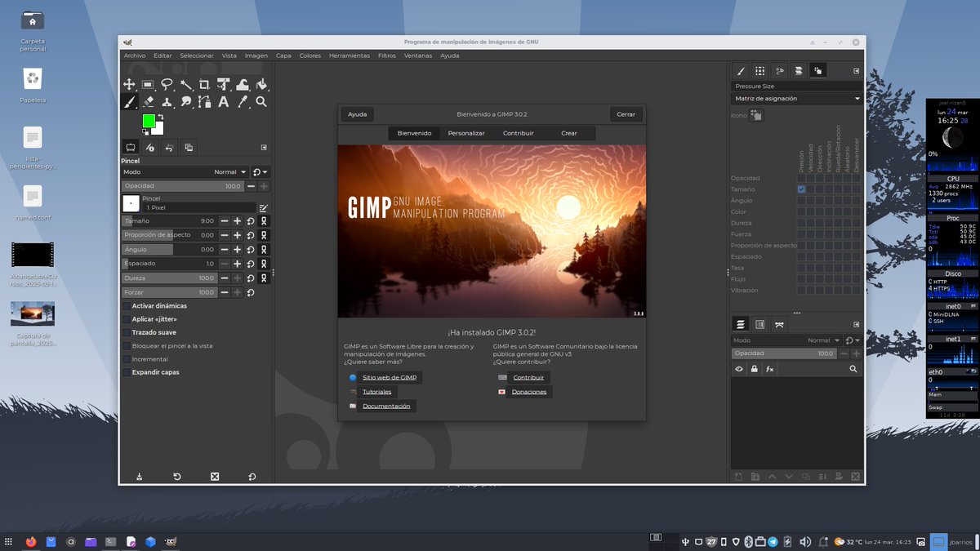Screen dimensions: 980x551
Task: Select the Color Picker eyedropper tool
Action: [x=243, y=102]
